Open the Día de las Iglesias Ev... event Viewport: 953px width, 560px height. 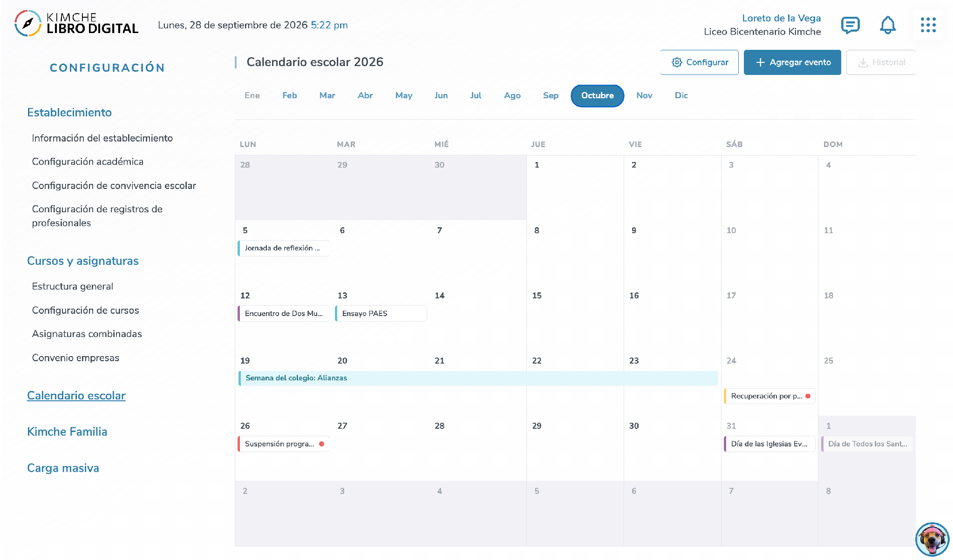tap(769, 444)
